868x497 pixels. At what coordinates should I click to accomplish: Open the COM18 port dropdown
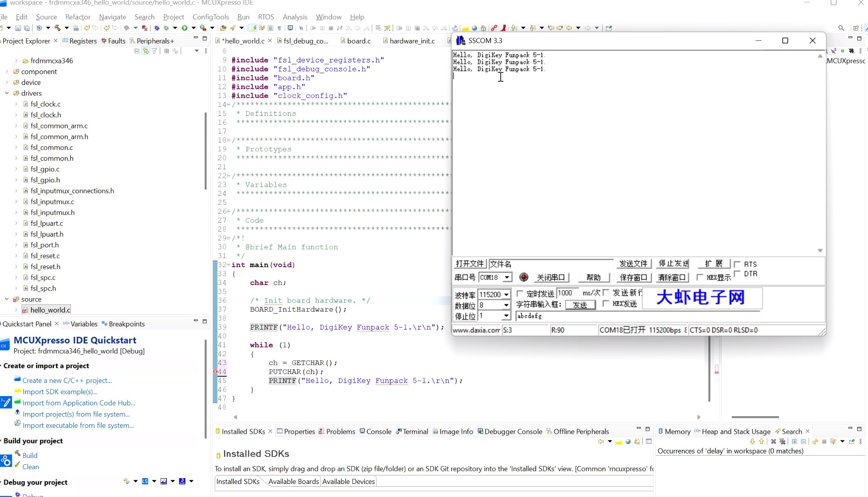point(507,277)
